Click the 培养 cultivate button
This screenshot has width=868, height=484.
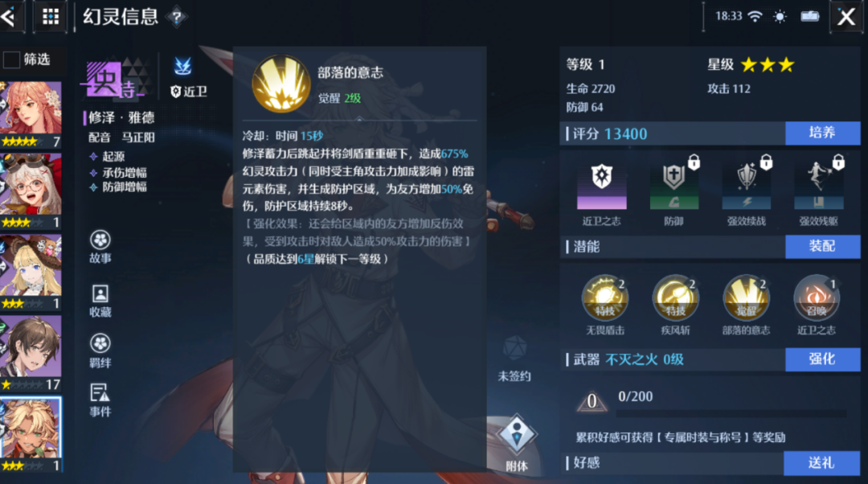click(x=823, y=133)
